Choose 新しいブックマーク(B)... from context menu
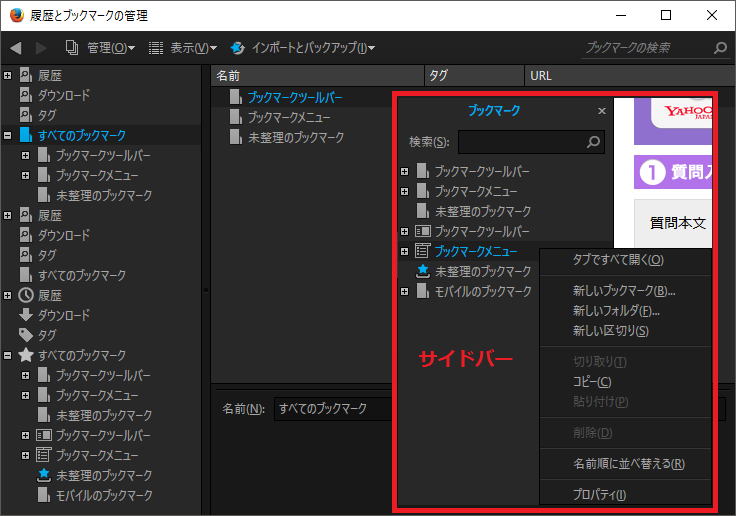The width and height of the screenshot is (736, 516). click(625, 291)
